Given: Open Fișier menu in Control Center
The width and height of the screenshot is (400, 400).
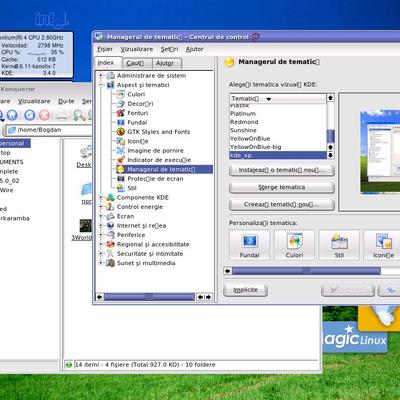Looking at the screenshot, I should [x=105, y=49].
